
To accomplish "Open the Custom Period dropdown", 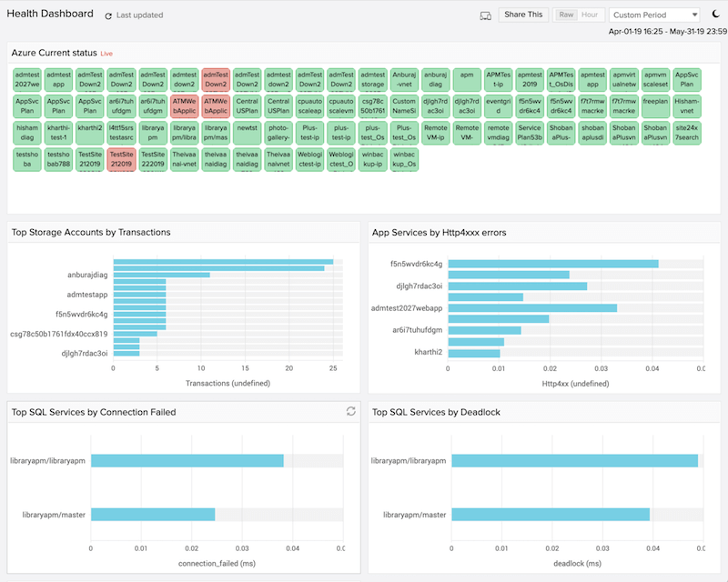I will click(654, 15).
